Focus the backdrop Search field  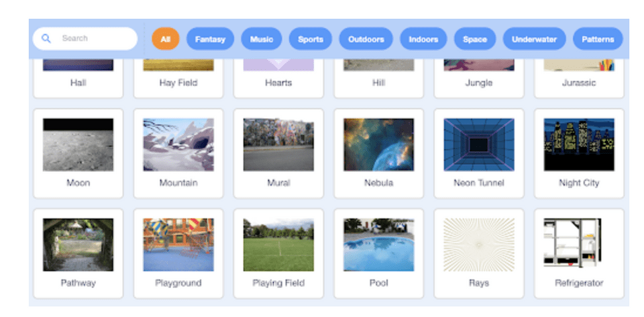point(85,39)
